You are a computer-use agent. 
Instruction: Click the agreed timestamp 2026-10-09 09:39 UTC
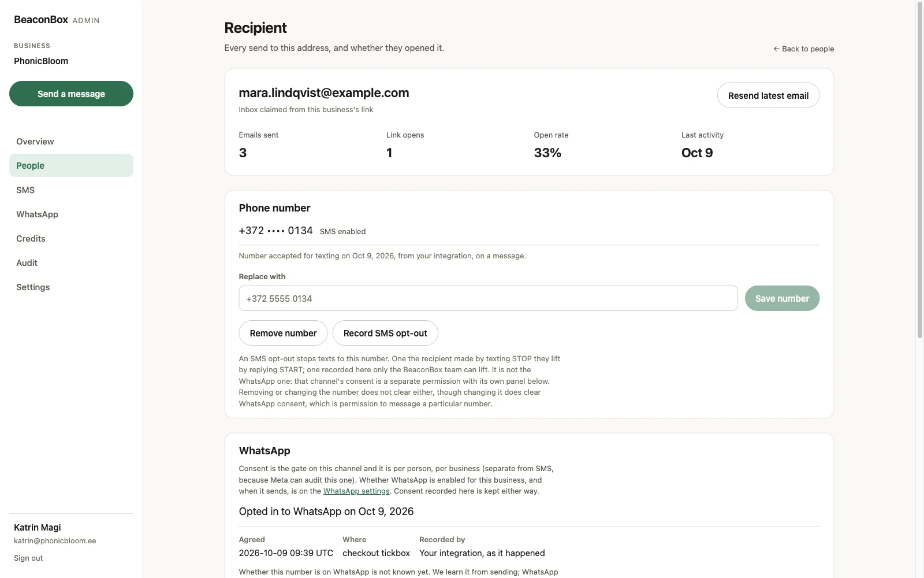tap(286, 553)
